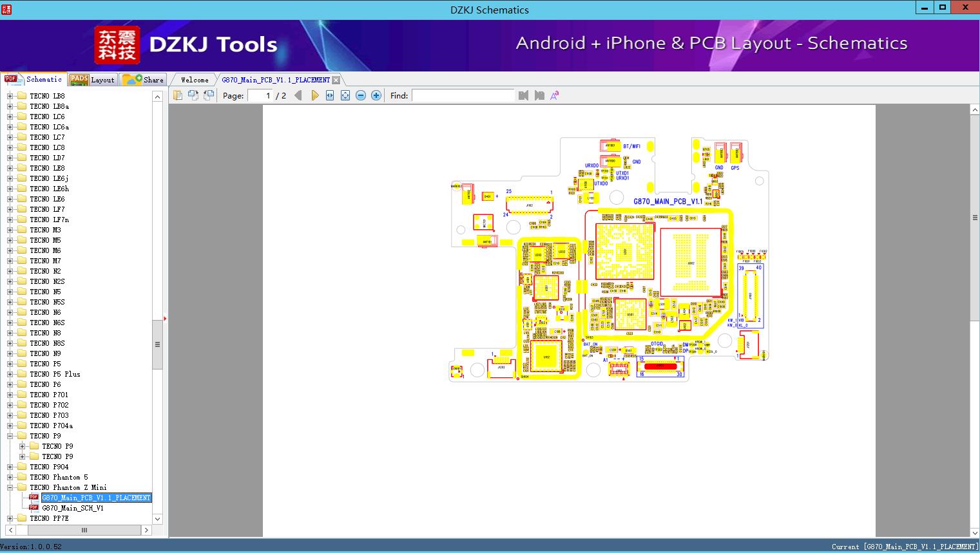Close the G870_Main_PCB_V1.1_PLACEMENT tab
Screen dimensions: 980x553
336,80
